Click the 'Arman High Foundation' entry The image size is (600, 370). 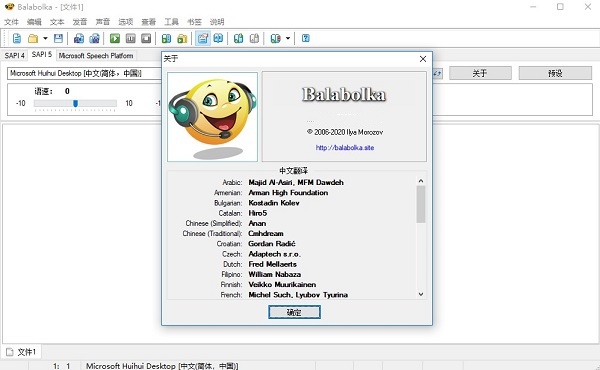click(x=288, y=192)
